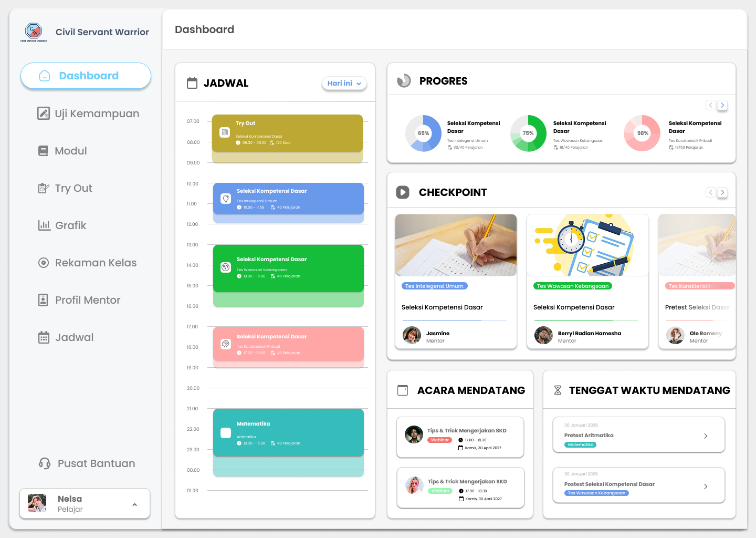This screenshot has width=756, height=538.
Task: Click the Pusat Bantuan headset icon
Action: (44, 463)
